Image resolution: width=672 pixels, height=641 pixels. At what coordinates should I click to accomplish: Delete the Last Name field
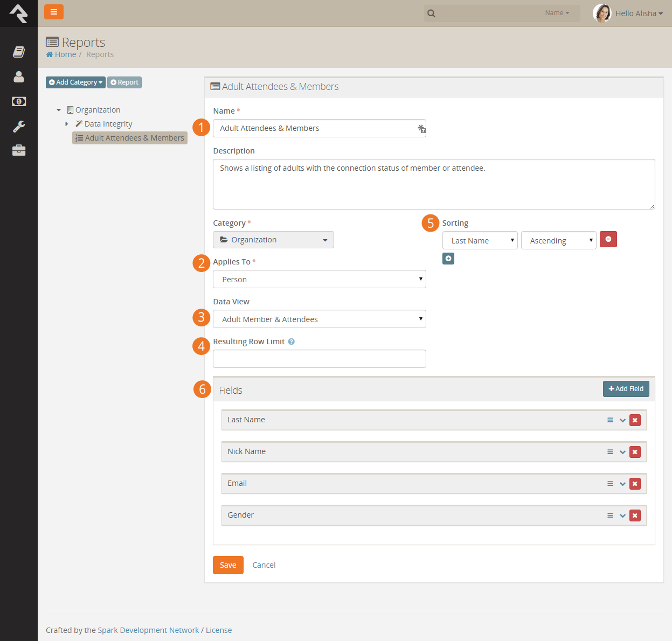635,420
